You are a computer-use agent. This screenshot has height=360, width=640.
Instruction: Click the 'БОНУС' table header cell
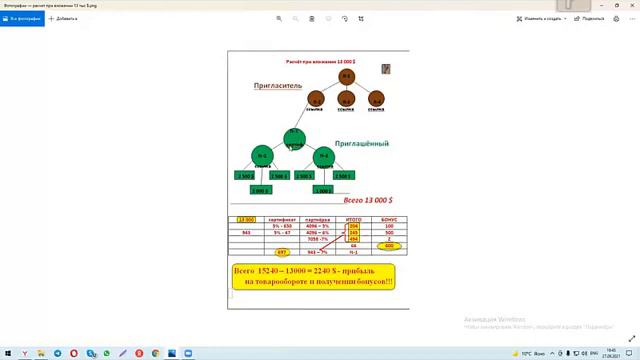pyautogui.click(x=389, y=220)
